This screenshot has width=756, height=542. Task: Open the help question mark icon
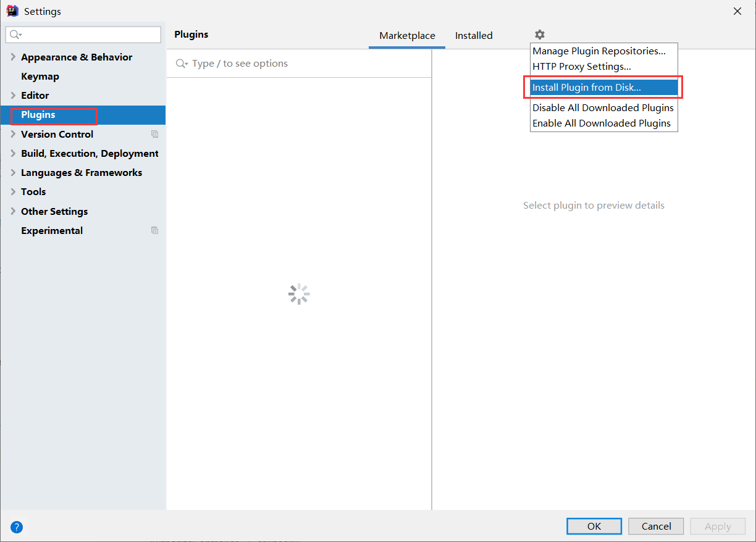click(x=17, y=527)
